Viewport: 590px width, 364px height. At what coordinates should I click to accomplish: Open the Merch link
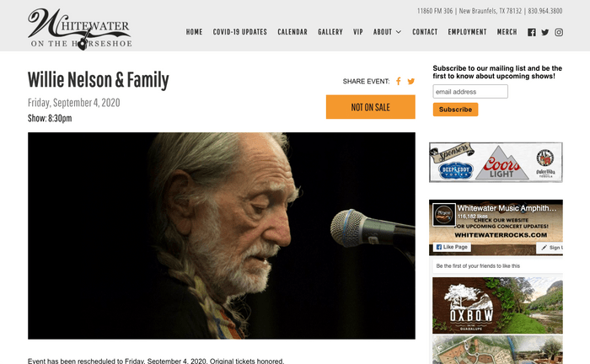[x=507, y=32]
